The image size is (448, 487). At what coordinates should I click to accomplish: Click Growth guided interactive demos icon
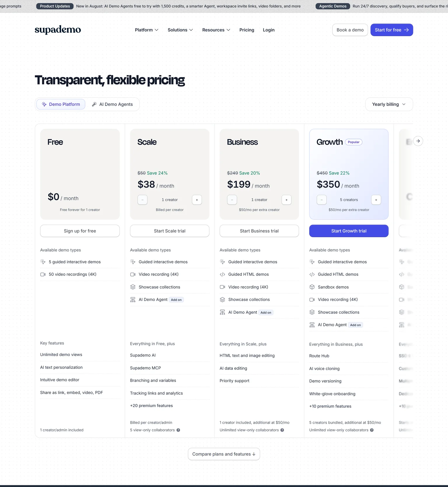pos(312,262)
